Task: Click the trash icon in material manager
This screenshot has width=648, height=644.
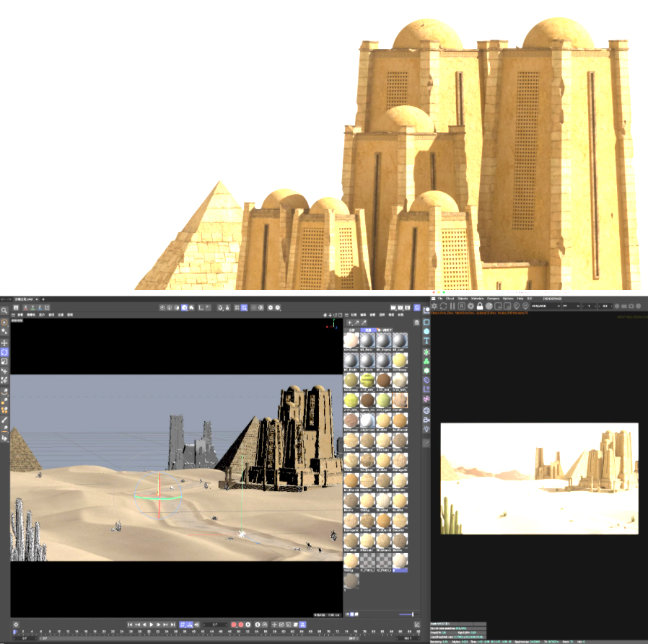Action: [x=416, y=322]
